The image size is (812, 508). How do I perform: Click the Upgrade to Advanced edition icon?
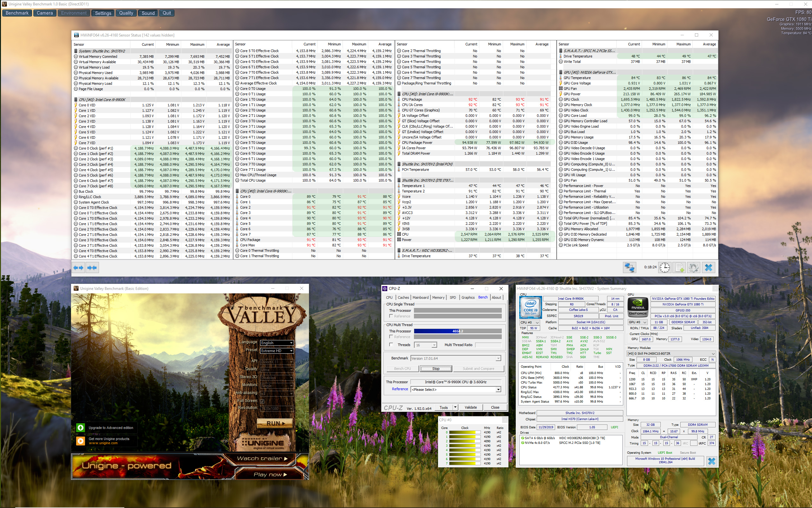(81, 428)
